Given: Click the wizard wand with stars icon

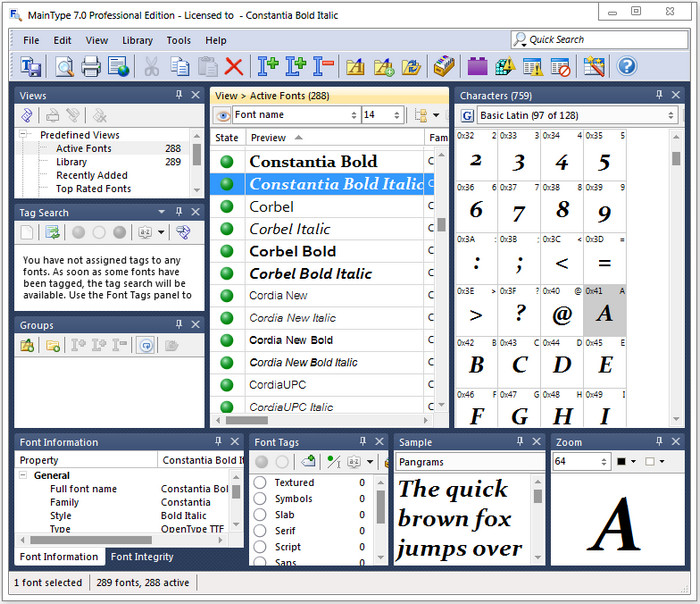Looking at the screenshot, I should pyautogui.click(x=594, y=67).
